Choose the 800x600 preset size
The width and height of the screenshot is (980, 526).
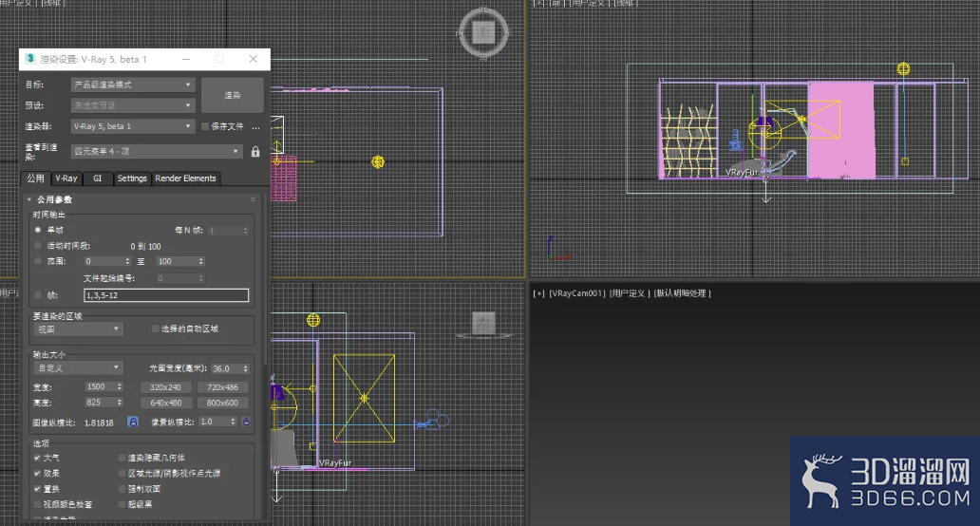coord(222,403)
